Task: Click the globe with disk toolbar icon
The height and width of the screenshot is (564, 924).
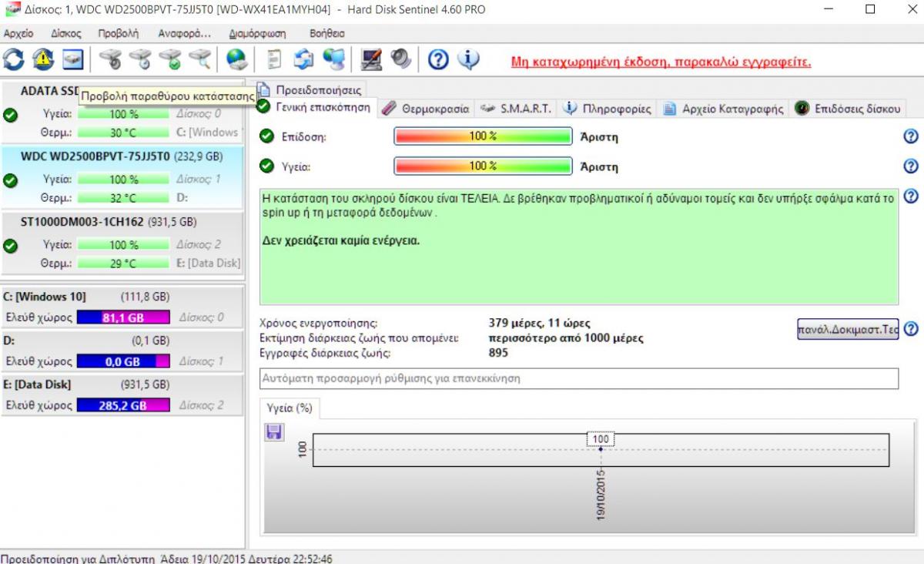Action: pyautogui.click(x=236, y=59)
